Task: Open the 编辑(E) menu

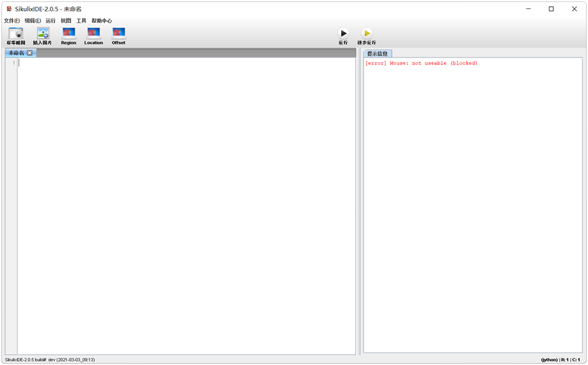Action: (32, 20)
